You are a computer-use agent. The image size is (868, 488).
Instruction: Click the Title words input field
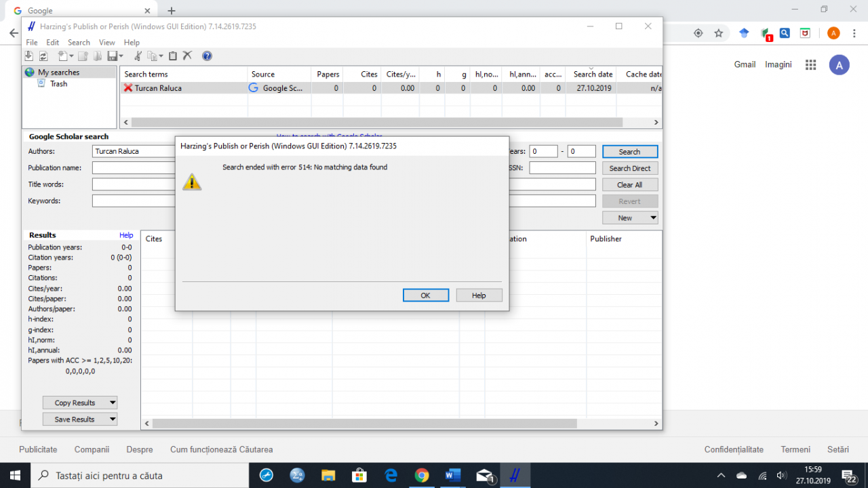click(x=133, y=184)
